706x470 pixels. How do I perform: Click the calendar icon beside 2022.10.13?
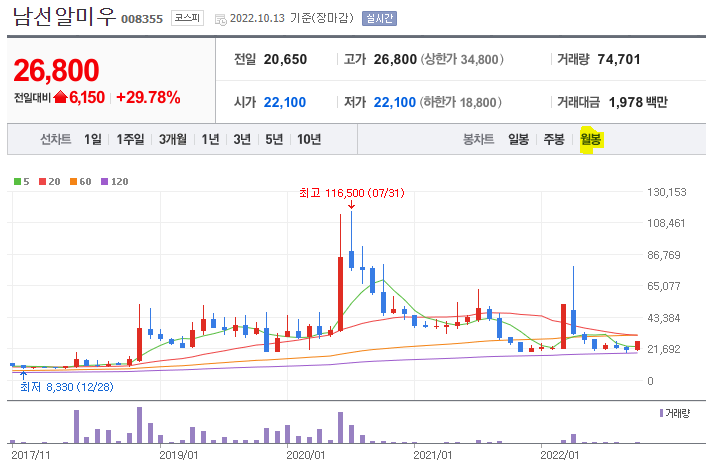(x=221, y=19)
